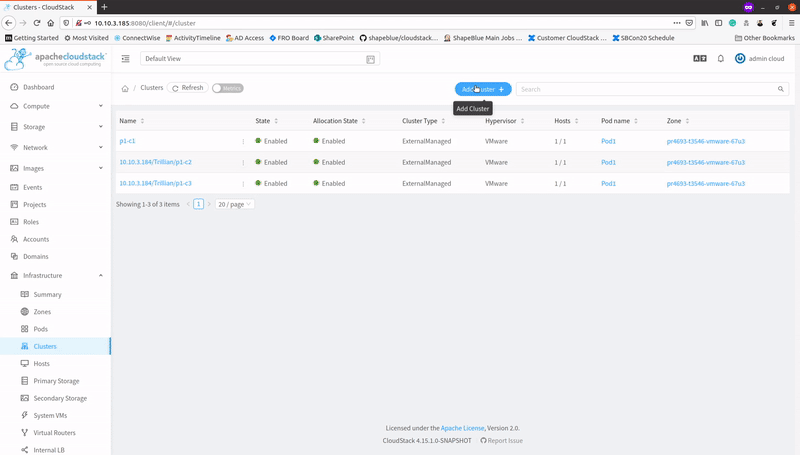
Task: Expand the Storage menu
Action: [55, 127]
